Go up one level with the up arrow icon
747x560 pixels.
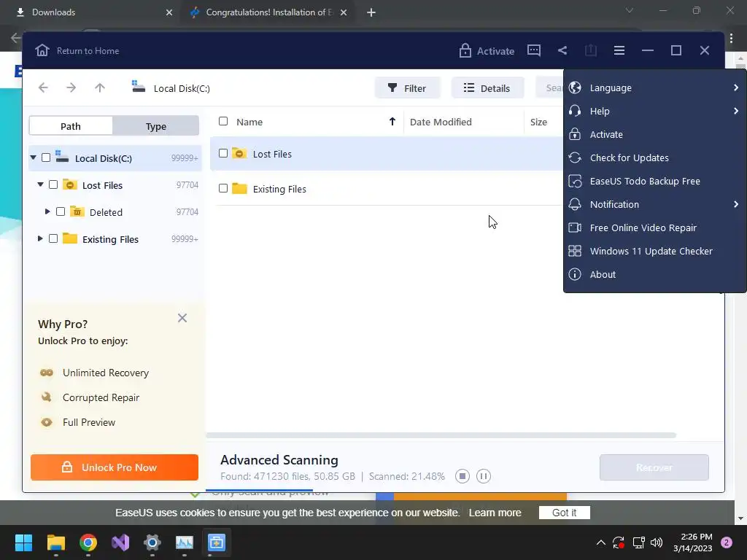coord(99,87)
